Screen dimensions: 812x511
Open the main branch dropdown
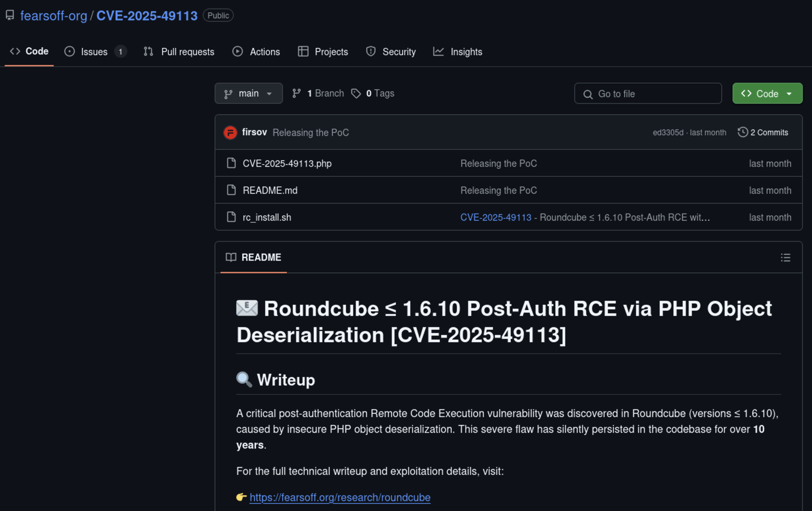(248, 93)
